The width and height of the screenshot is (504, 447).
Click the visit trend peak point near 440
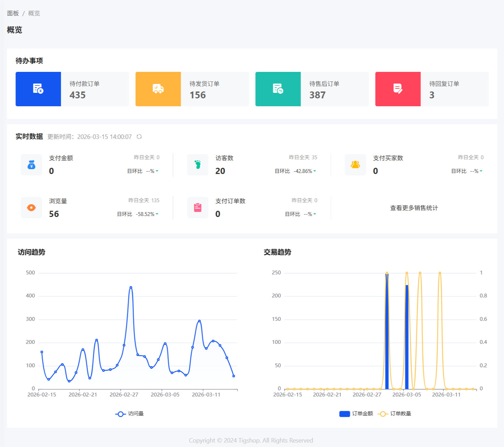(131, 287)
